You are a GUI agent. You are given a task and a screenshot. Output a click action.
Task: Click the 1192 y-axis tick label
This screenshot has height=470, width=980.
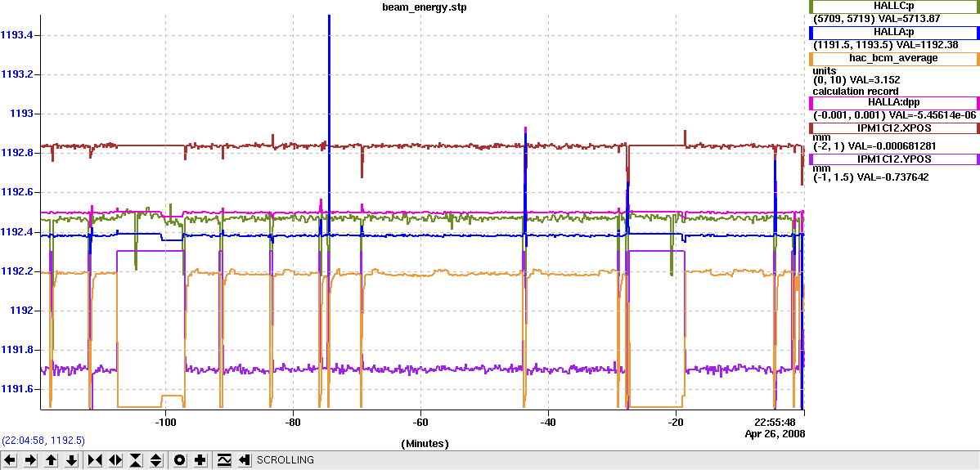pyautogui.click(x=21, y=311)
